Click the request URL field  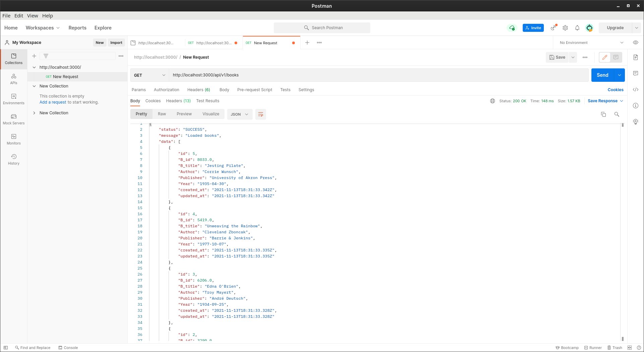coord(379,75)
